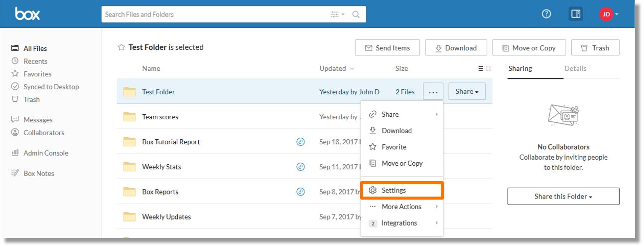Viewport: 644px width, 247px height.
Task: Focus the Search Files and Folders field
Action: [215, 14]
